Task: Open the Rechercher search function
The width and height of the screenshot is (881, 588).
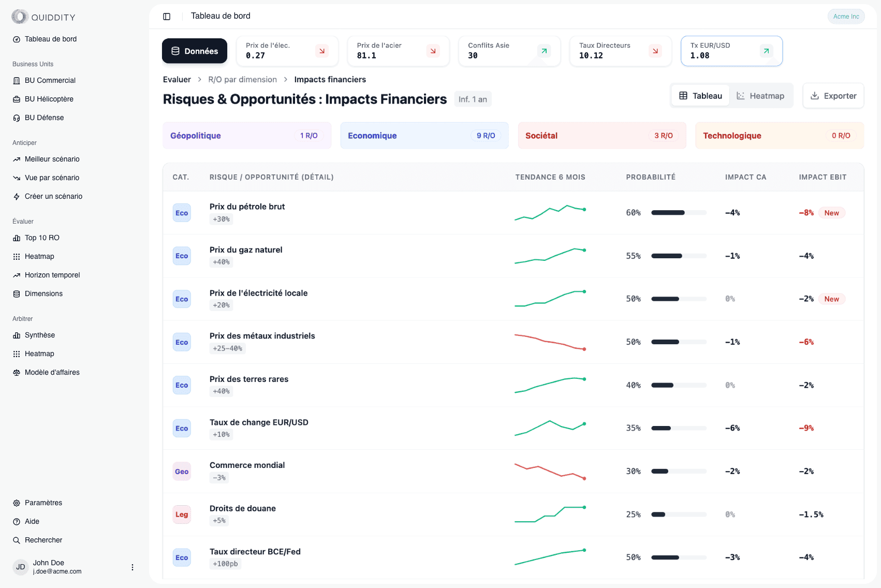Action: tap(44, 540)
